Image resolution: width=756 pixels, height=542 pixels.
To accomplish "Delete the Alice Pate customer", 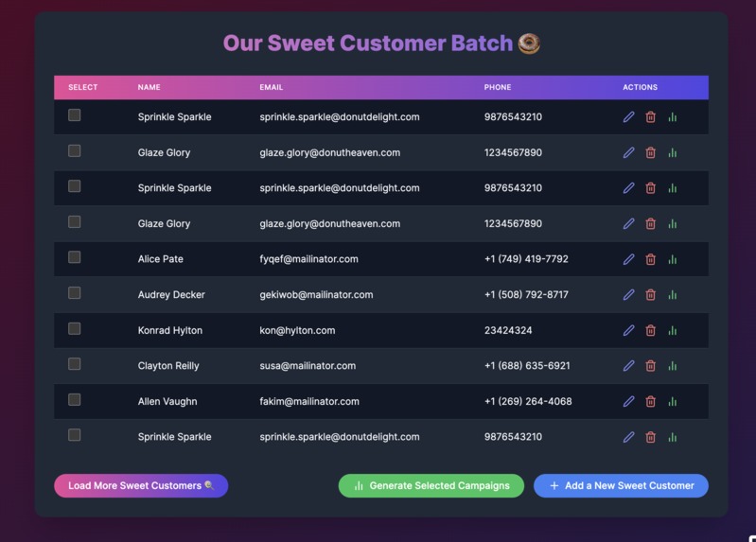I will coord(650,259).
